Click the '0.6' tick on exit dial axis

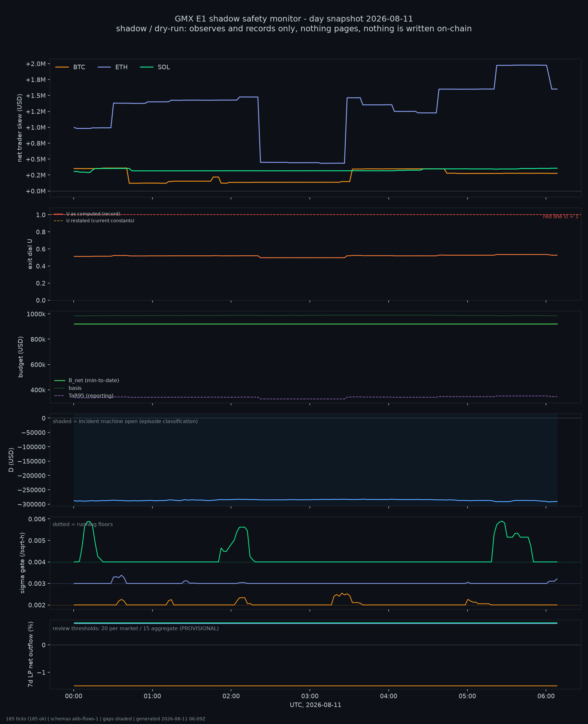click(41, 249)
